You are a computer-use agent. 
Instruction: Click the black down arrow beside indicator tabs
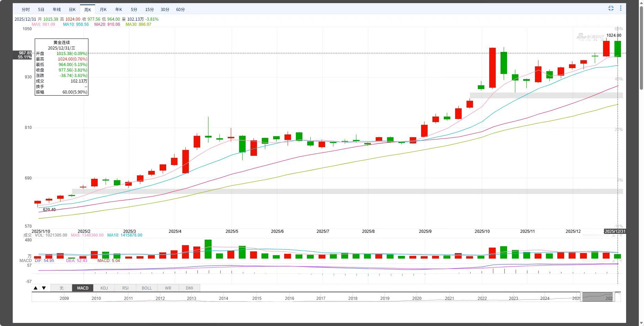[44, 288]
